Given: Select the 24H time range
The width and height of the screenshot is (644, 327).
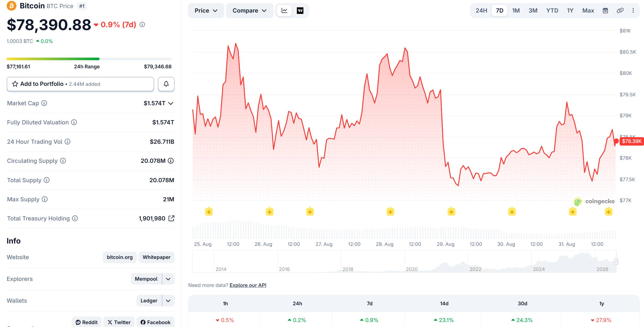Looking at the screenshot, I should tap(481, 10).
